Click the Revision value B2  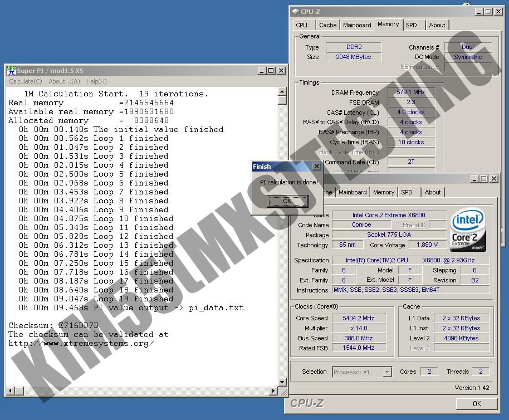point(475,280)
